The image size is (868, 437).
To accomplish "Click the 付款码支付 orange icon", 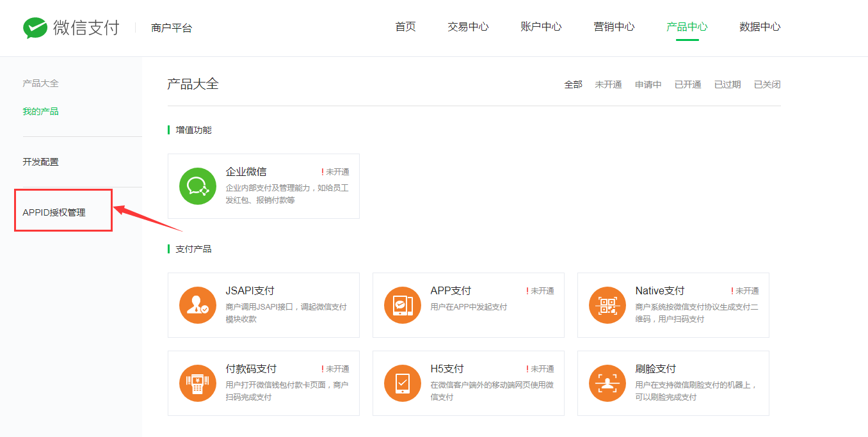I will 198,383.
